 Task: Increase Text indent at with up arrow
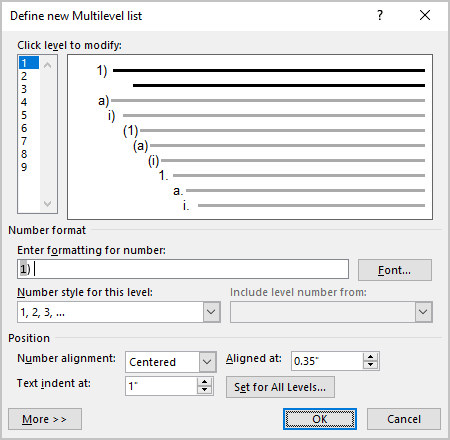pyautogui.click(x=205, y=382)
